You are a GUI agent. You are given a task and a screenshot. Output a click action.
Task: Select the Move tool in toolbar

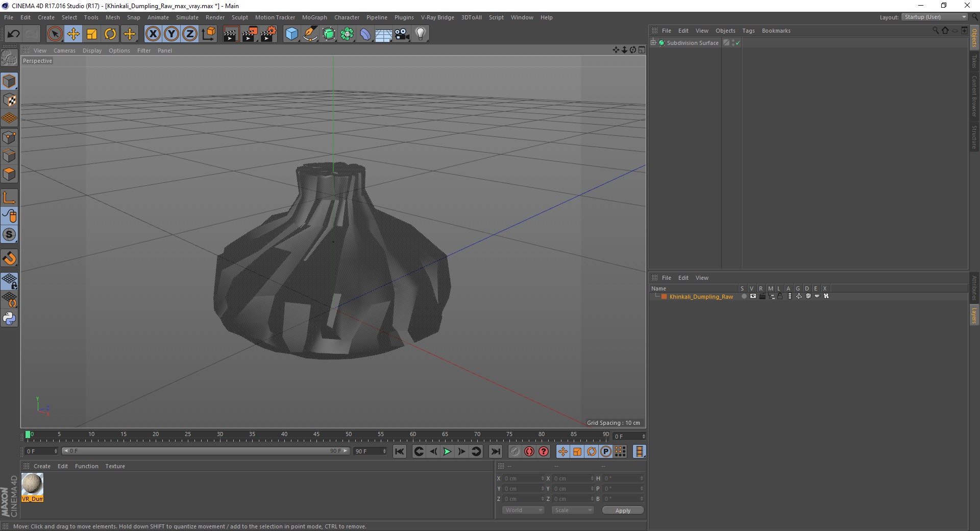tap(73, 34)
